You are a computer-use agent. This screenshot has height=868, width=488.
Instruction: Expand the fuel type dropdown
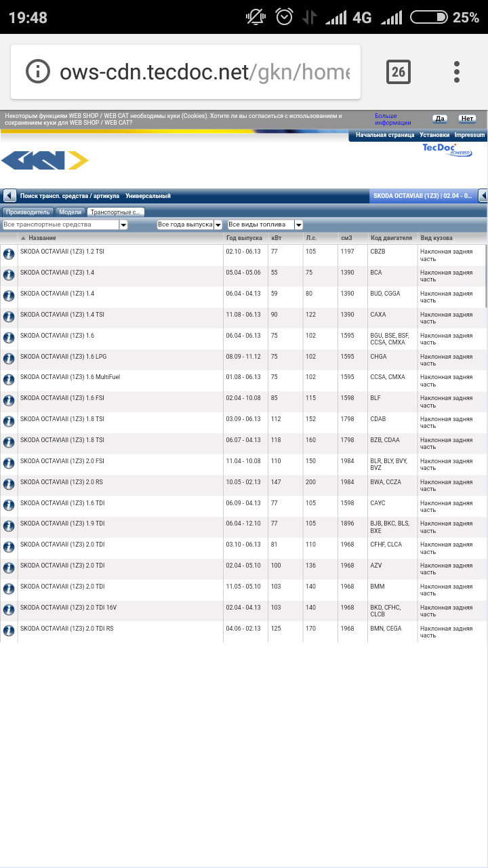pos(298,224)
